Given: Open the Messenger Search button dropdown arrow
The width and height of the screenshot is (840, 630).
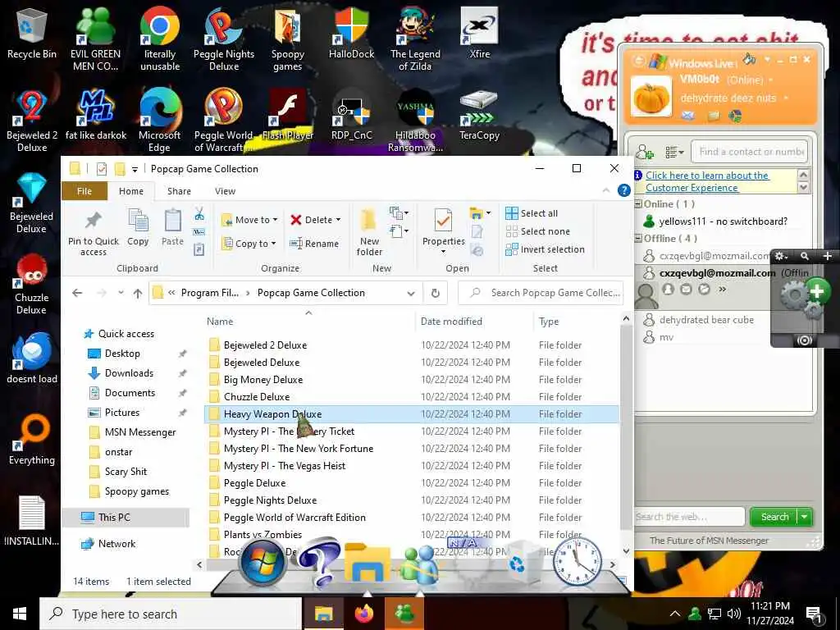Looking at the screenshot, I should pyautogui.click(x=805, y=517).
